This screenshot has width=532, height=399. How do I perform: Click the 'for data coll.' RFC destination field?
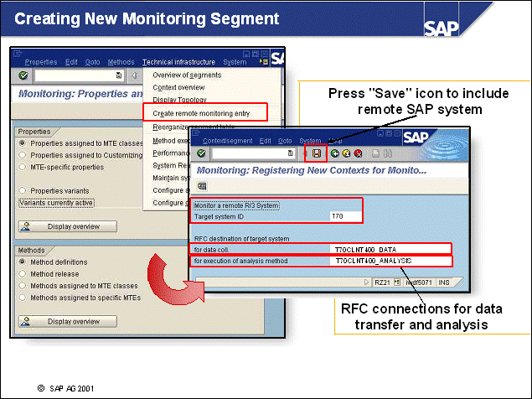390,249
